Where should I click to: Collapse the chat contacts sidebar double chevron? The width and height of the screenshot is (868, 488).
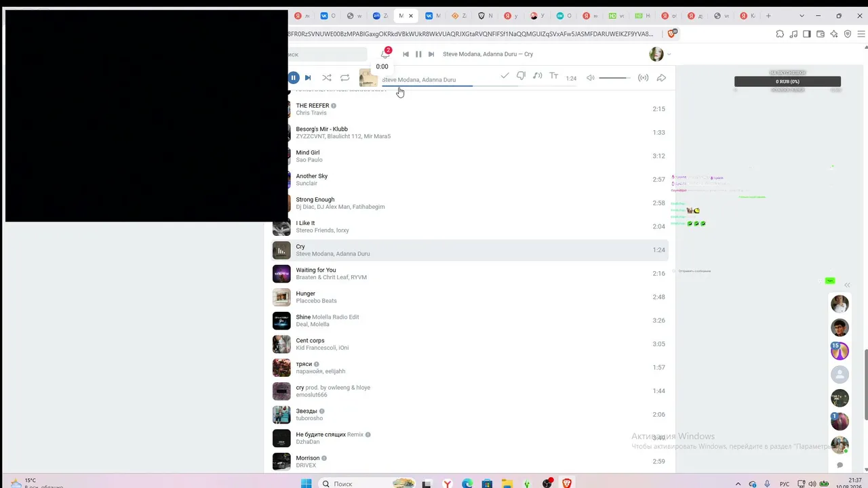click(847, 285)
